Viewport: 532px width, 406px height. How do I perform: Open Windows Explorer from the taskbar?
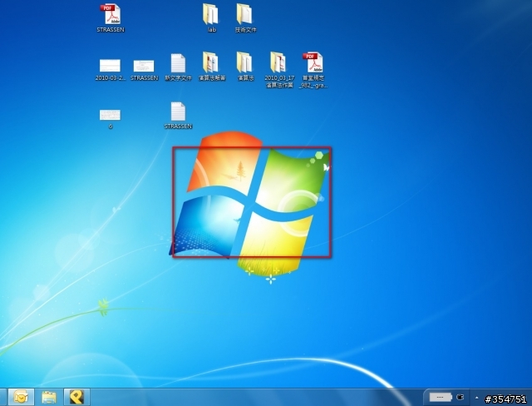pyautogui.click(x=49, y=397)
